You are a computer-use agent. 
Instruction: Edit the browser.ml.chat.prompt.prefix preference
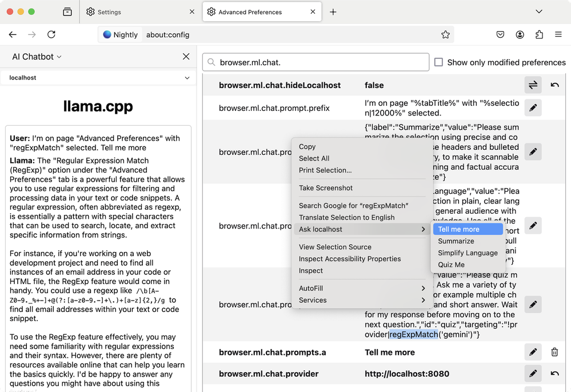(533, 108)
